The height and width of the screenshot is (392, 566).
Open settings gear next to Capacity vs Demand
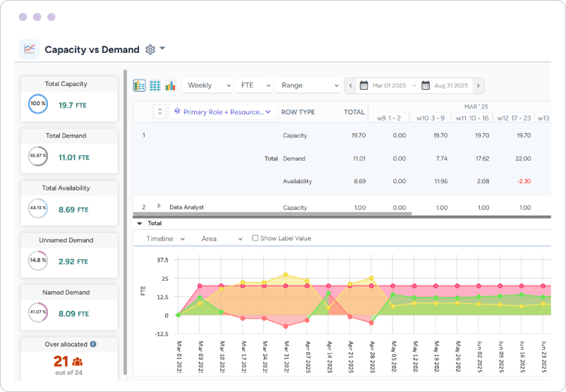pos(150,49)
